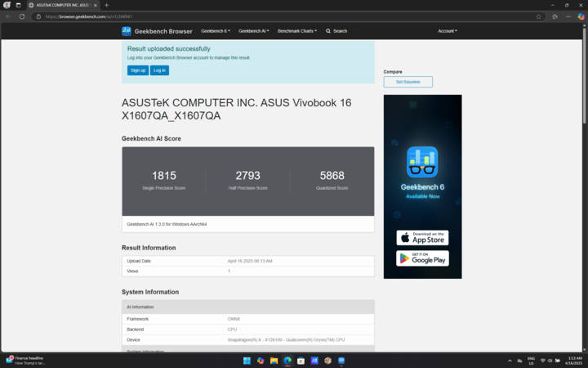Image resolution: width=588 pixels, height=368 pixels.
Task: Open Edge profile icon in title bar
Action: pos(7,5)
